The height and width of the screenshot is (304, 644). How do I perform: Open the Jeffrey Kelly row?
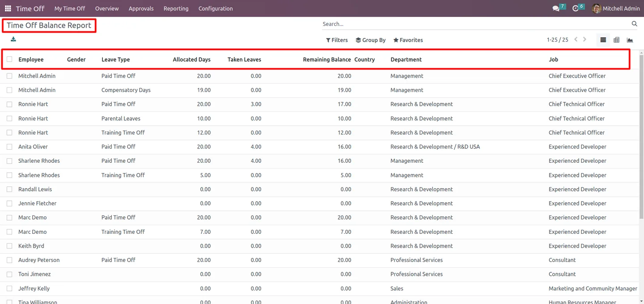pos(320,288)
